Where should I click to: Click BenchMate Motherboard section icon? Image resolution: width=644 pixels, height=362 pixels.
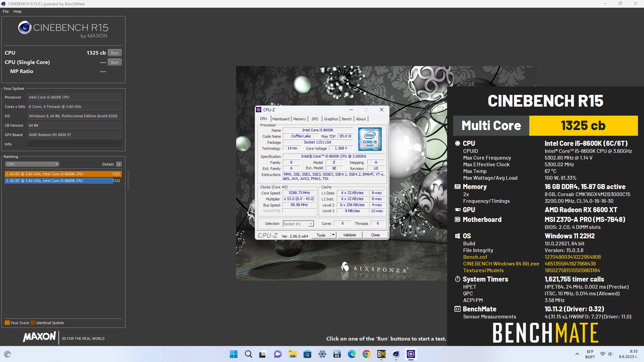pos(458,220)
